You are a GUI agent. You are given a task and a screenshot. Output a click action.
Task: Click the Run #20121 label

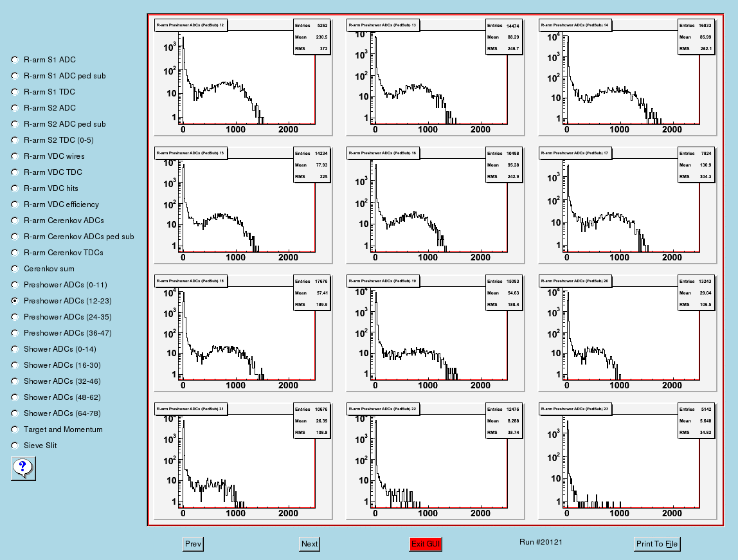pos(541,542)
